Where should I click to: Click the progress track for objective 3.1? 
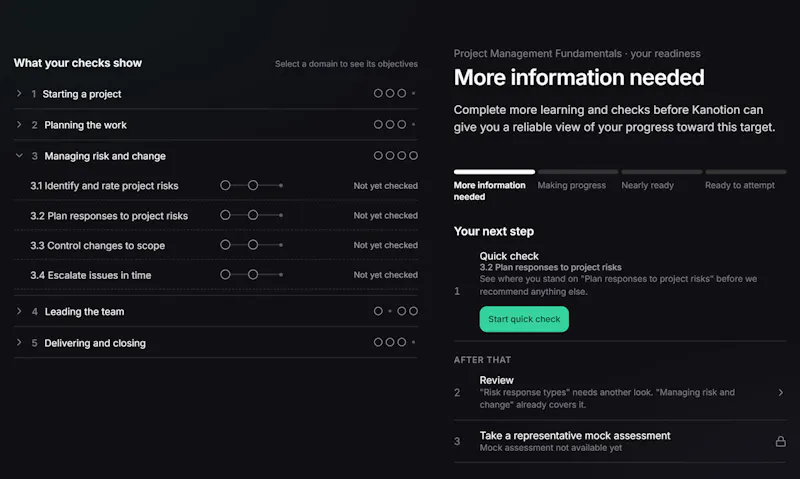[252, 186]
